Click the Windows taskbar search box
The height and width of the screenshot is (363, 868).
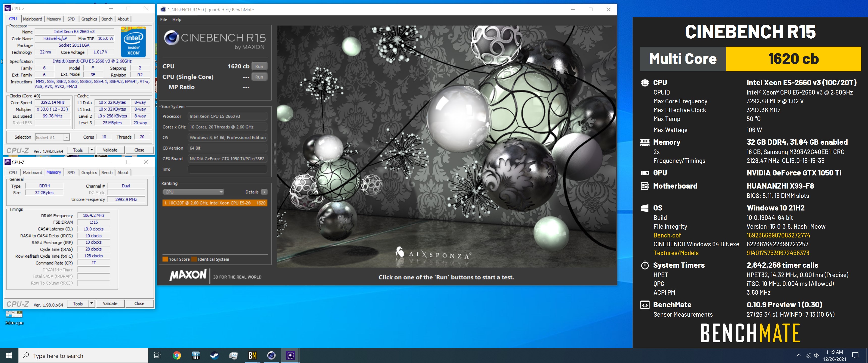click(83, 356)
